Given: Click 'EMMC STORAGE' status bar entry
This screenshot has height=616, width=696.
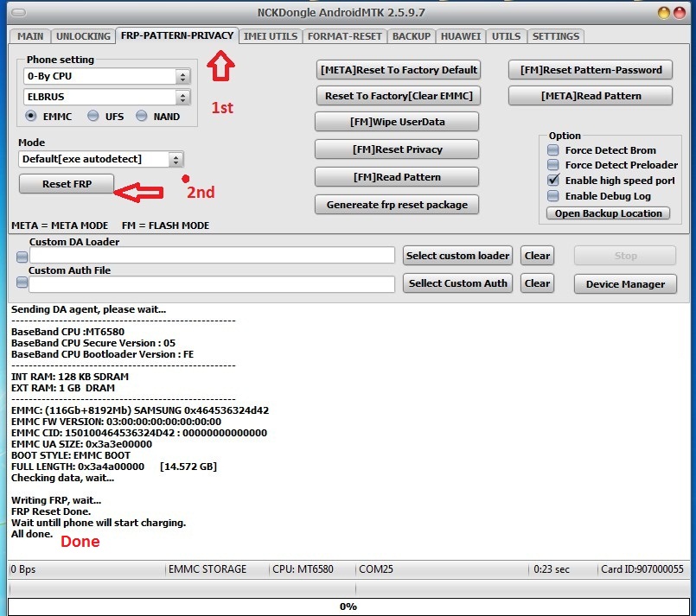Looking at the screenshot, I should pyautogui.click(x=208, y=569).
